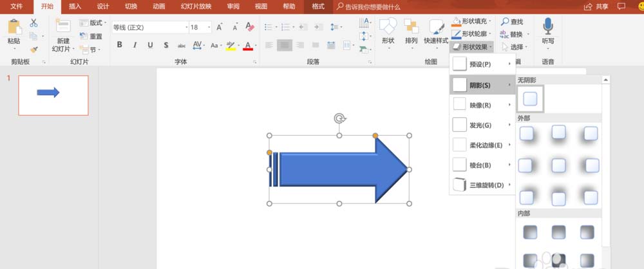Screen dimensions: 644x269
Task: Center align text
Action: tap(285, 45)
